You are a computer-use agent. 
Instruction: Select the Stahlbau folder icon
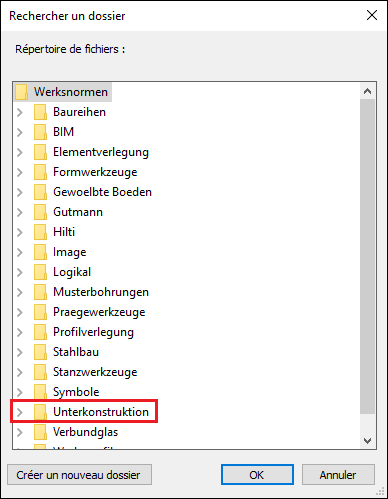40,352
